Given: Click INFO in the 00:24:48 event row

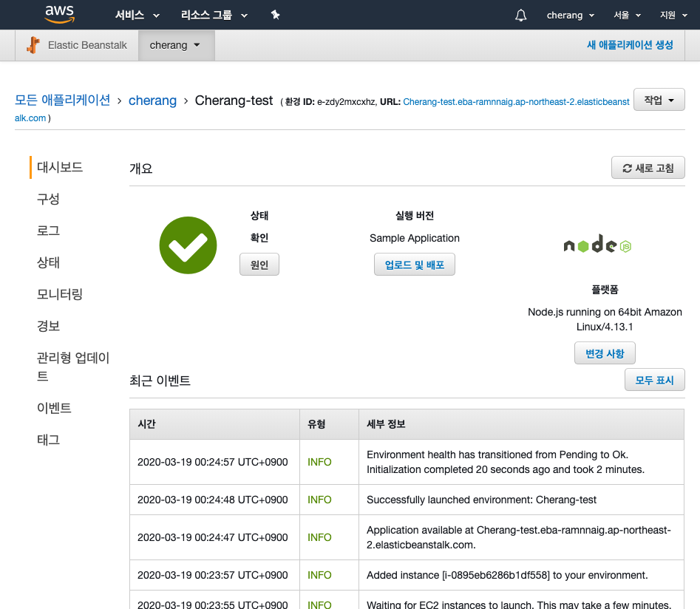Looking at the screenshot, I should coord(319,500).
